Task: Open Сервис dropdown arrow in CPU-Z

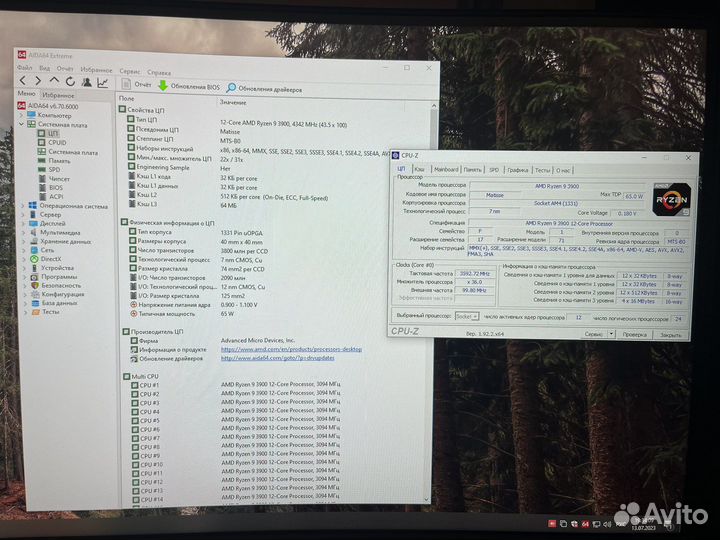Action: tap(611, 334)
